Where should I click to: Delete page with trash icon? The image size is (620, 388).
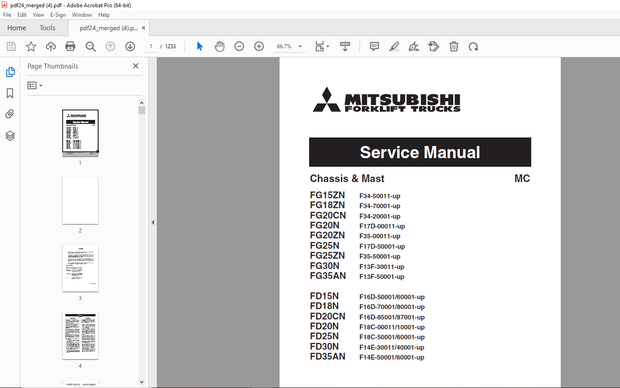(454, 47)
